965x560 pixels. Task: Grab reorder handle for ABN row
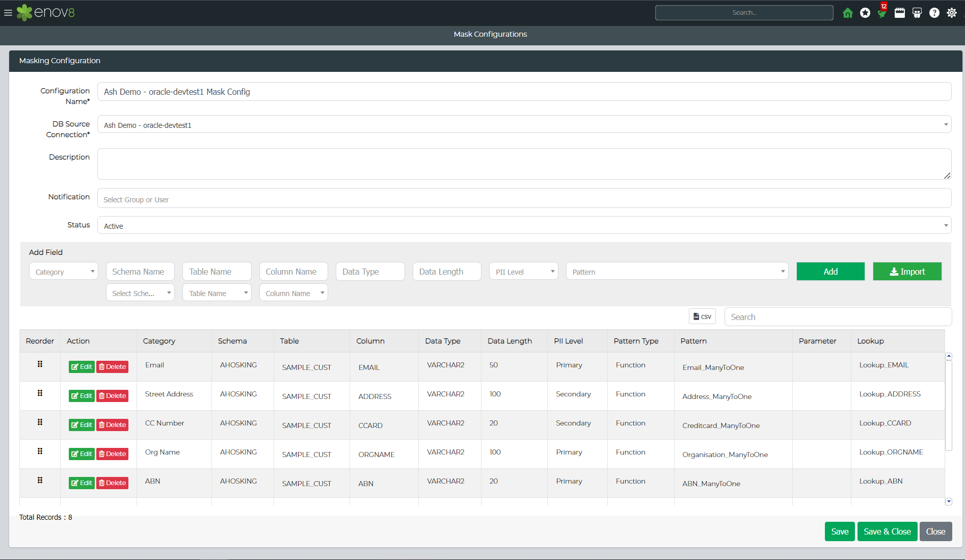coord(40,480)
